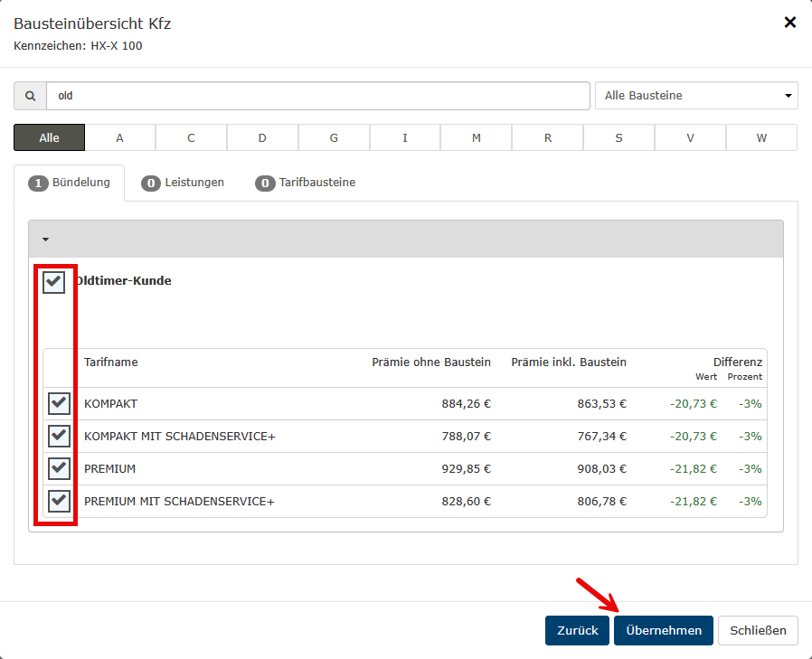Filter modules by letter S
This screenshot has height=659, width=812.
[618, 137]
